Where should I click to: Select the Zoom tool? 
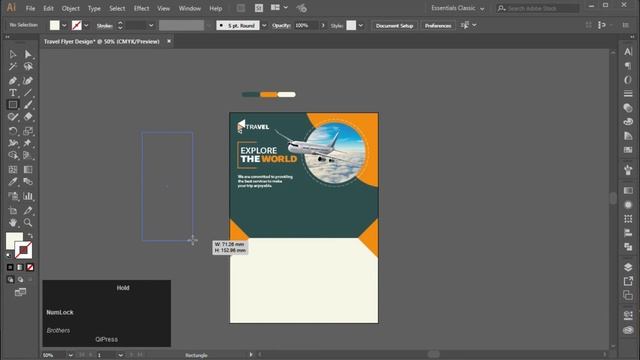click(28, 223)
